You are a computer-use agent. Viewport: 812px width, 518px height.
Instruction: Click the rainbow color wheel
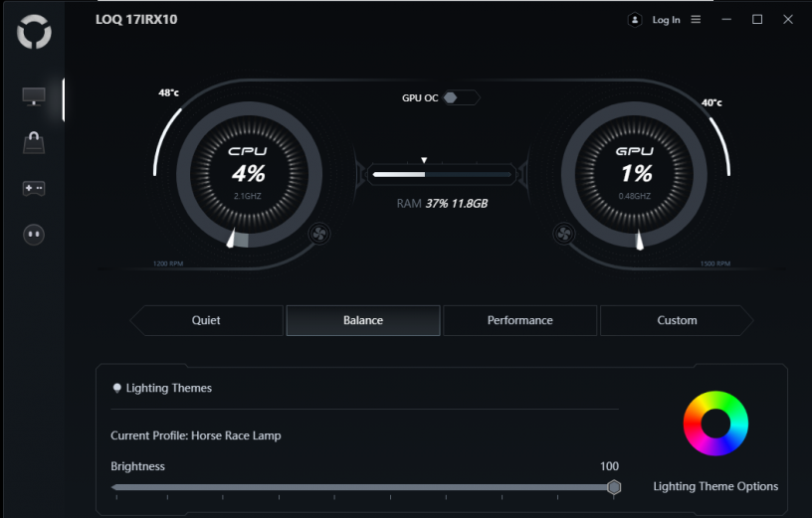[x=715, y=424]
